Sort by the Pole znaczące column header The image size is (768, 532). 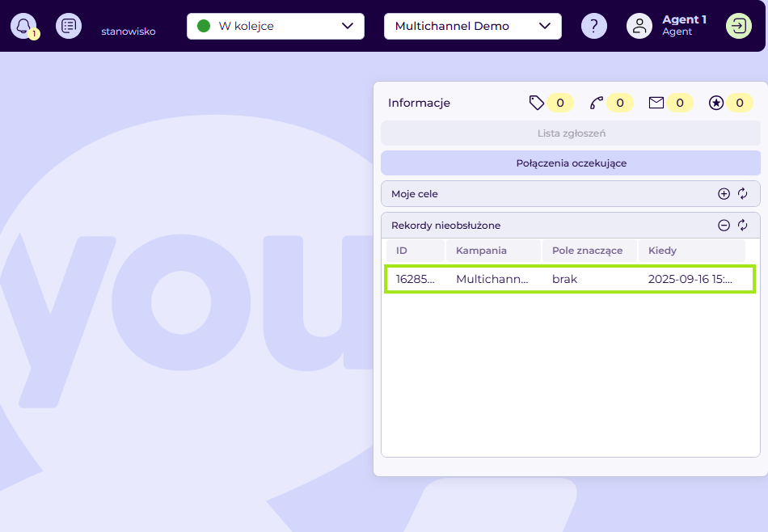click(589, 251)
